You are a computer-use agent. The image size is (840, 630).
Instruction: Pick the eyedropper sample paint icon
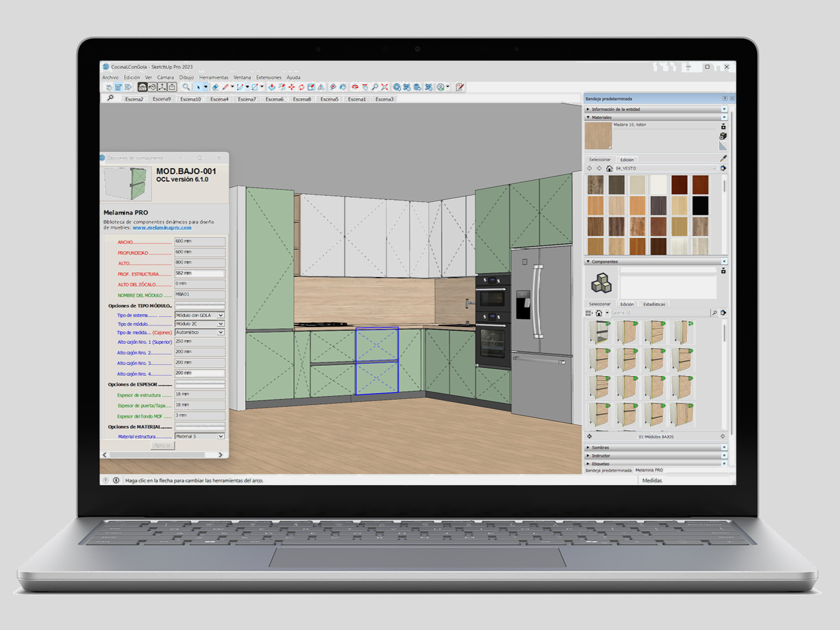pyautogui.click(x=723, y=158)
